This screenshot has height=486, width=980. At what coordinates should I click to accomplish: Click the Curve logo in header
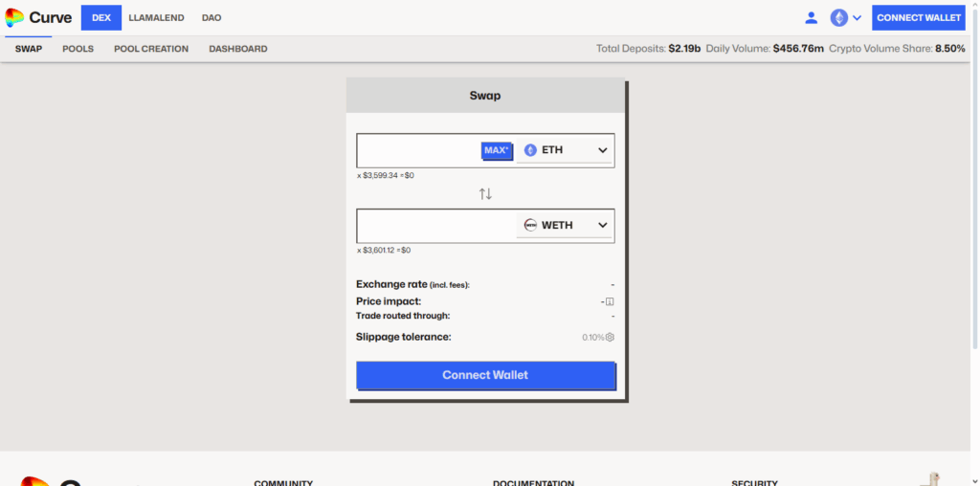point(38,17)
